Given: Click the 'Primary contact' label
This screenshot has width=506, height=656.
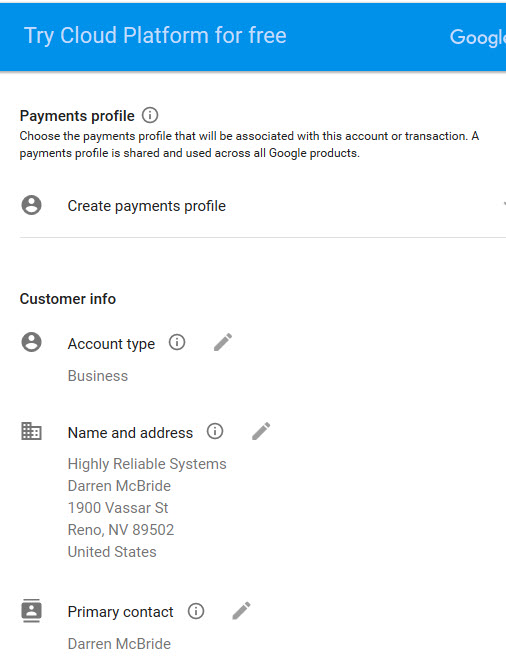Looking at the screenshot, I should pos(121,612).
